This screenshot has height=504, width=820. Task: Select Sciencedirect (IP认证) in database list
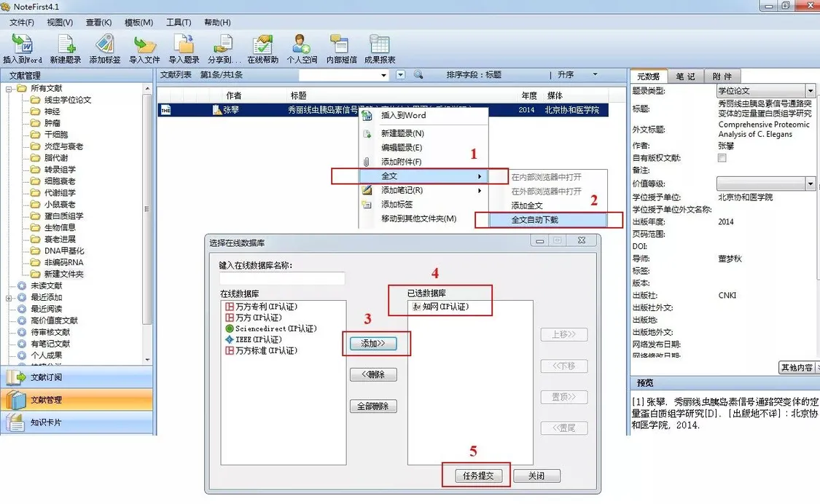pos(271,328)
